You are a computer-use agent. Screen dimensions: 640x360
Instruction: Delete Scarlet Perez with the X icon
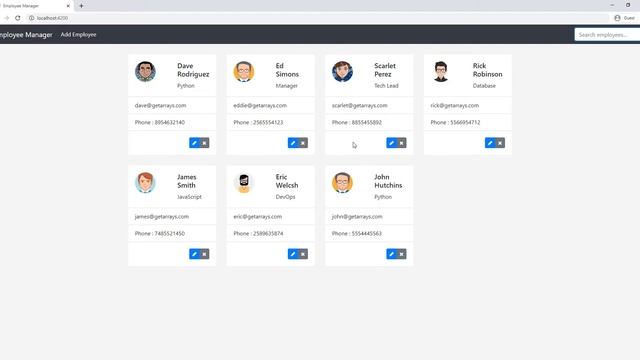pyautogui.click(x=402, y=143)
